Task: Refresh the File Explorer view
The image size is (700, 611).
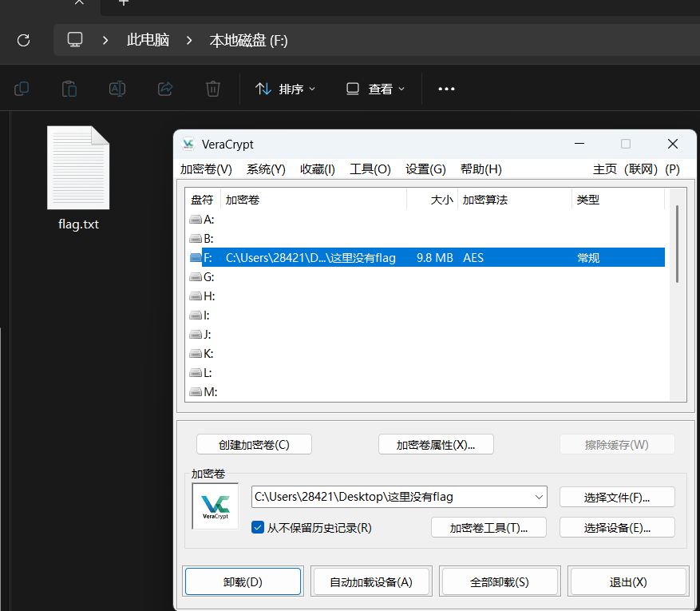Action: pyautogui.click(x=23, y=40)
